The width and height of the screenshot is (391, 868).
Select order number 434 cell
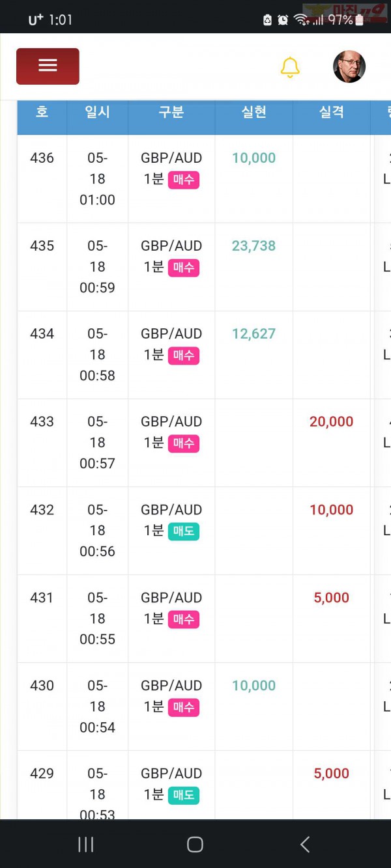(42, 355)
